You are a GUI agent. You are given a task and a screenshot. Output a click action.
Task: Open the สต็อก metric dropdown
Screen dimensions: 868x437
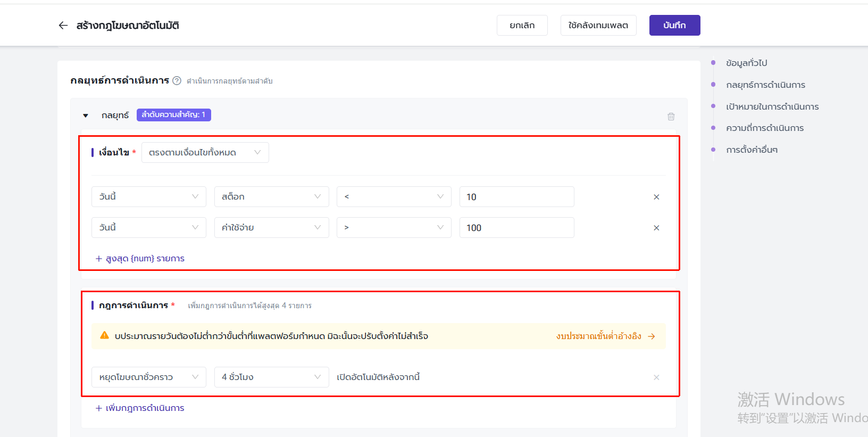271,197
